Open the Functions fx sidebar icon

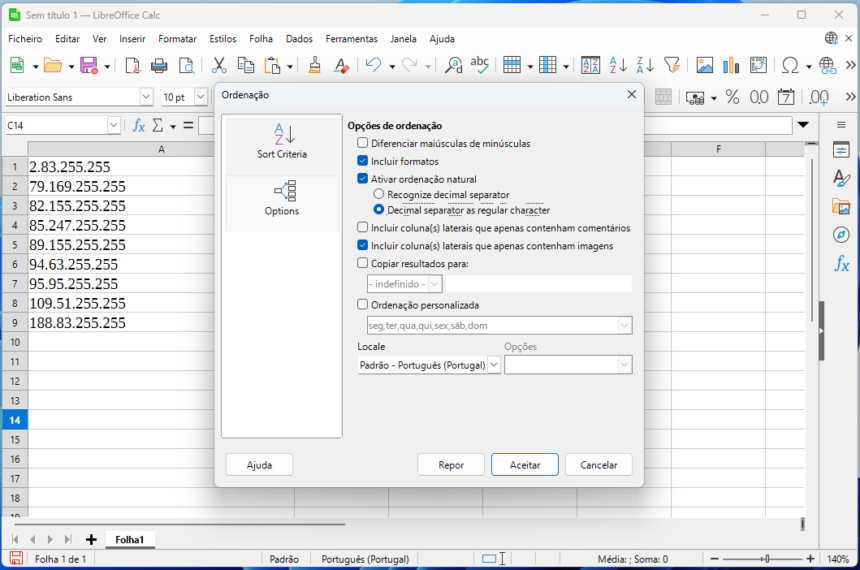[x=841, y=263]
